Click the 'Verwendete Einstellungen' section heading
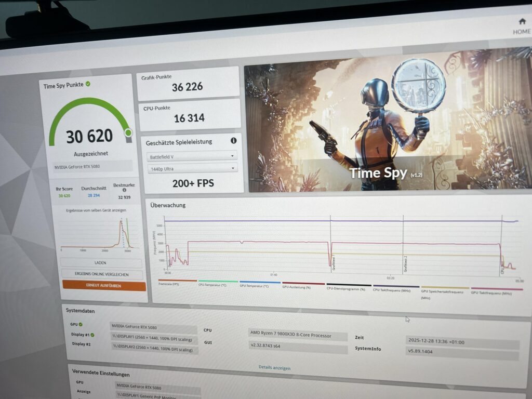Viewport: 532px width, 399px height. coord(101,373)
